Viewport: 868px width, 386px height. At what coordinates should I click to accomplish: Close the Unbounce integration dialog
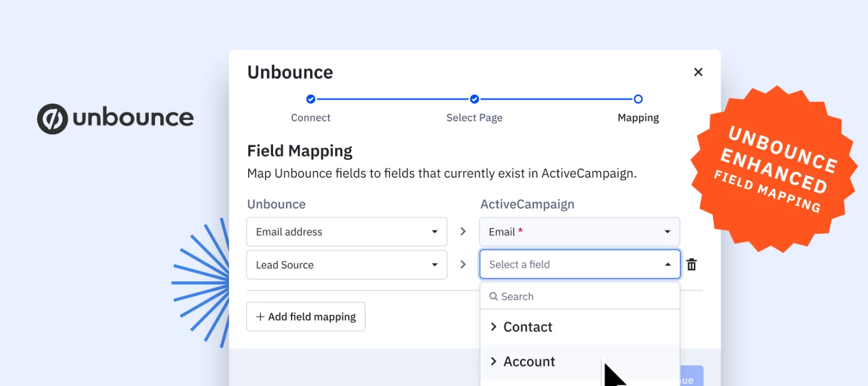[698, 72]
